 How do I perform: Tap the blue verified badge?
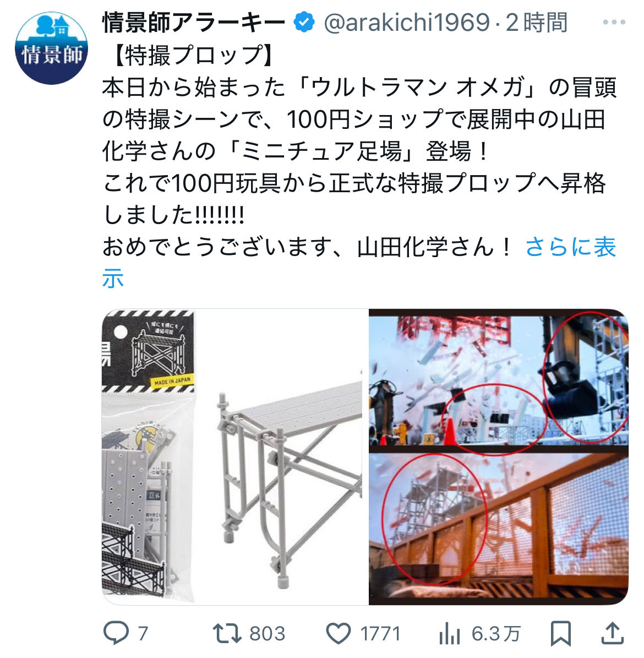(304, 22)
